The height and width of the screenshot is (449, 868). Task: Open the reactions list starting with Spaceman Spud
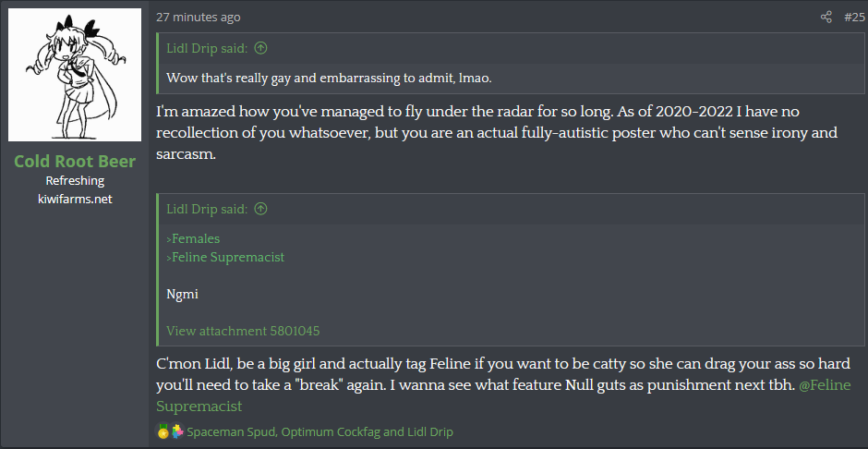[319, 431]
